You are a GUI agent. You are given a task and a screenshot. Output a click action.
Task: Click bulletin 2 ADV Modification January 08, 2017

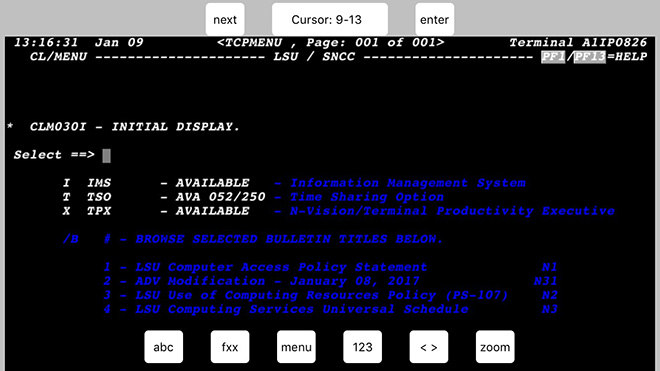point(261,281)
